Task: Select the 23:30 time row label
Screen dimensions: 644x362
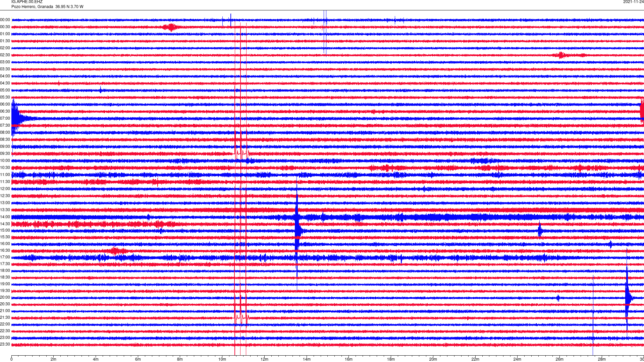Action: click(x=5, y=344)
